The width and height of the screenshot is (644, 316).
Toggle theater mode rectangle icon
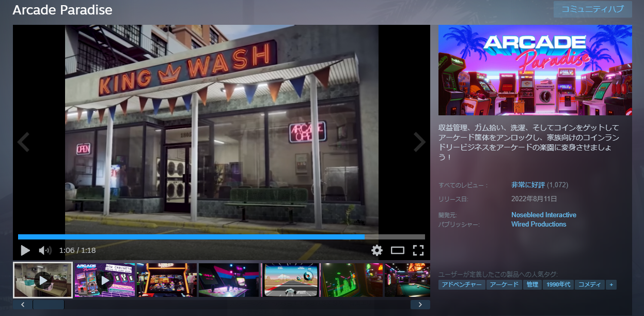[397, 251]
